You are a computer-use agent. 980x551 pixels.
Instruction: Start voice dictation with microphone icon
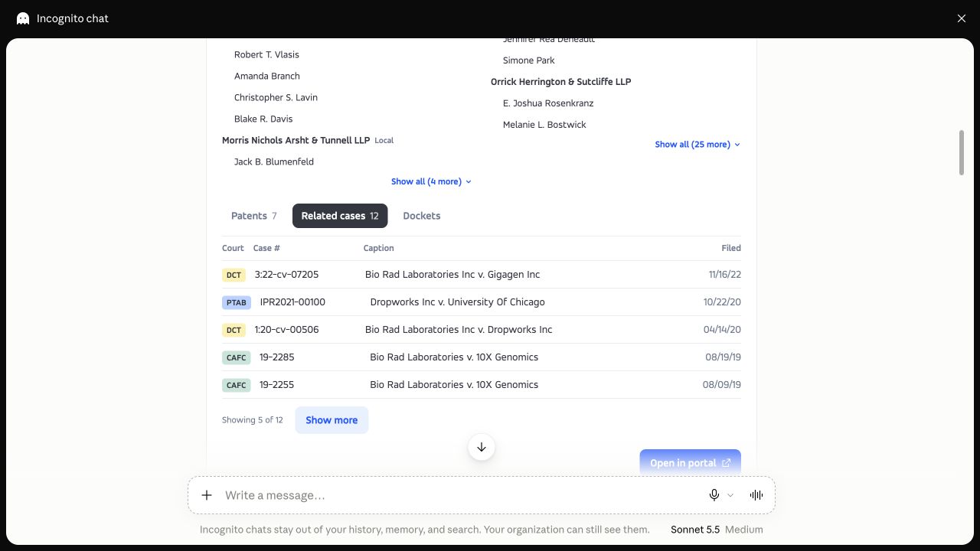pyautogui.click(x=714, y=495)
